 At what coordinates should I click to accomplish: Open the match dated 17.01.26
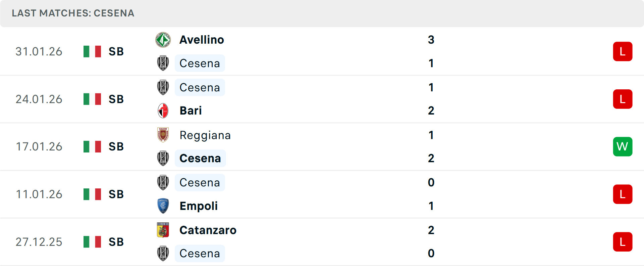coord(39,146)
